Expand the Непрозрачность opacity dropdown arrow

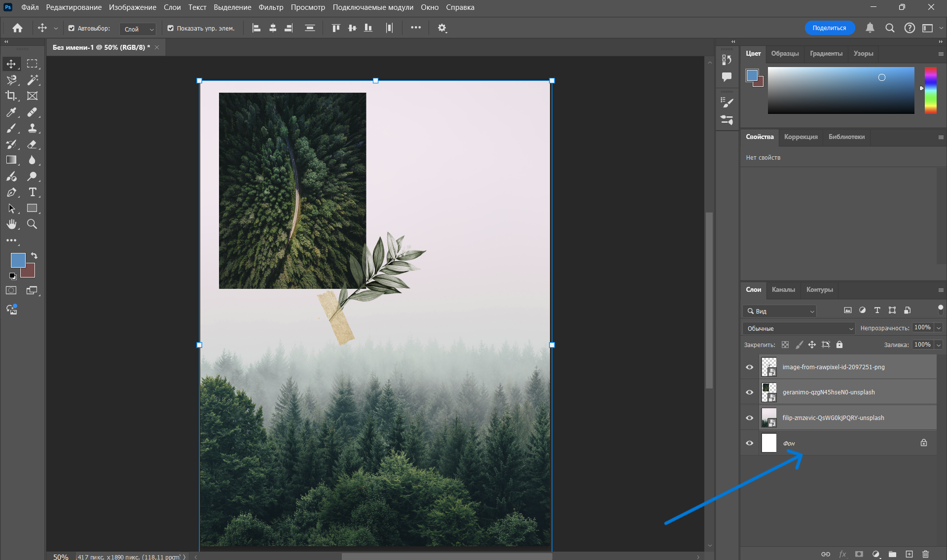click(939, 328)
